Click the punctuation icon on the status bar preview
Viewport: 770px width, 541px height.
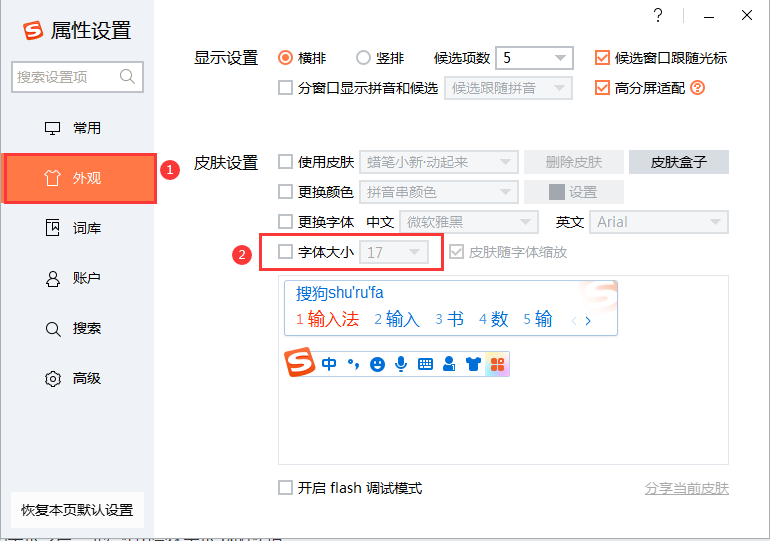353,364
